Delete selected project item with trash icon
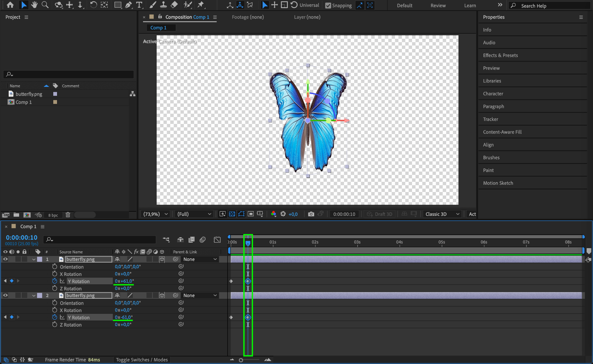 pyautogui.click(x=68, y=215)
